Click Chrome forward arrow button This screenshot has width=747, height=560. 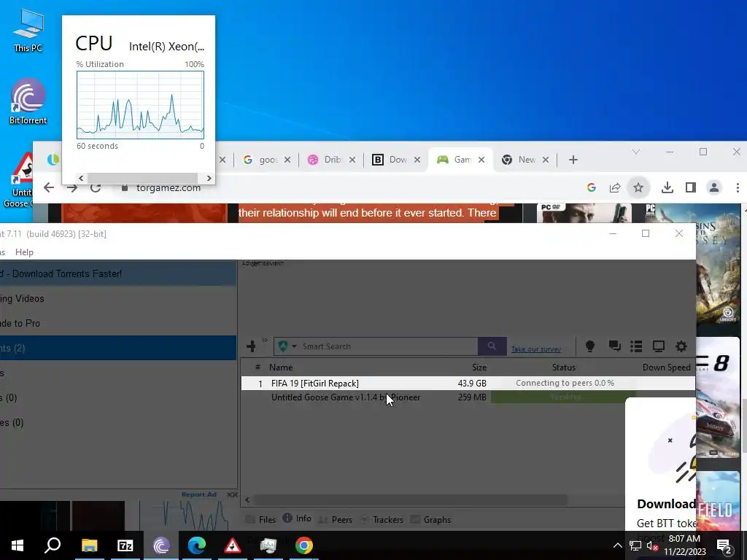[72, 187]
